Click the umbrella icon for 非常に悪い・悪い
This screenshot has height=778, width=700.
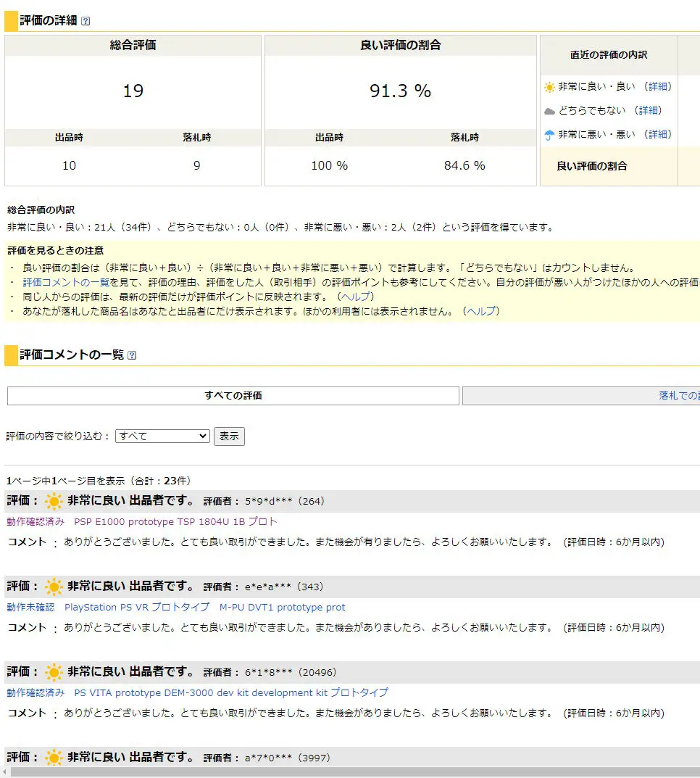click(x=549, y=135)
